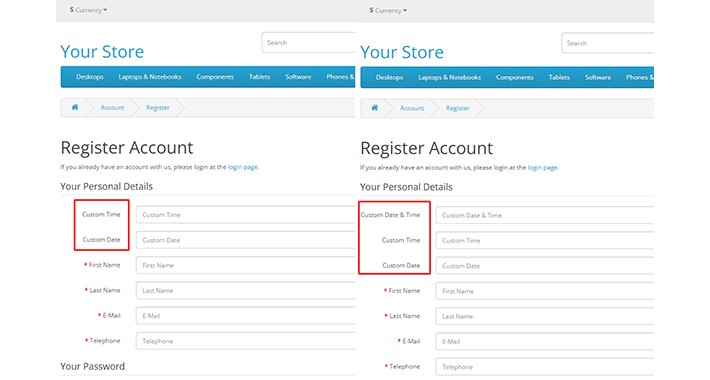Click Account breadcrumb in left page
The image size is (710, 380).
(x=112, y=108)
